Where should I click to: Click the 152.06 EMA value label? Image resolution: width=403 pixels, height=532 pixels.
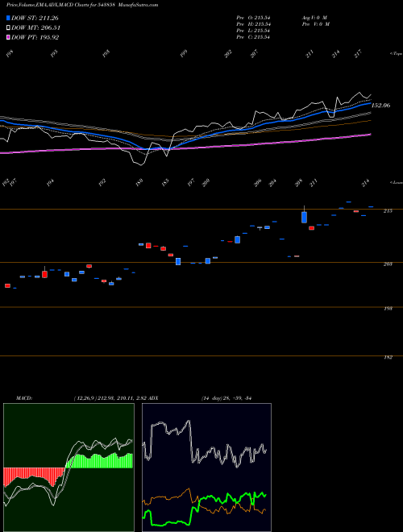[381, 106]
